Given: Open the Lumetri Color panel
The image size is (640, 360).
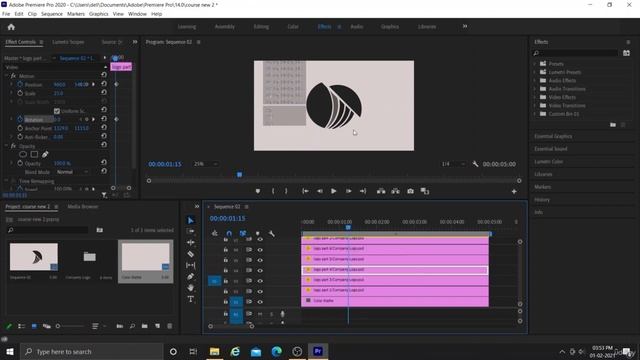Looking at the screenshot, I should (x=549, y=162).
